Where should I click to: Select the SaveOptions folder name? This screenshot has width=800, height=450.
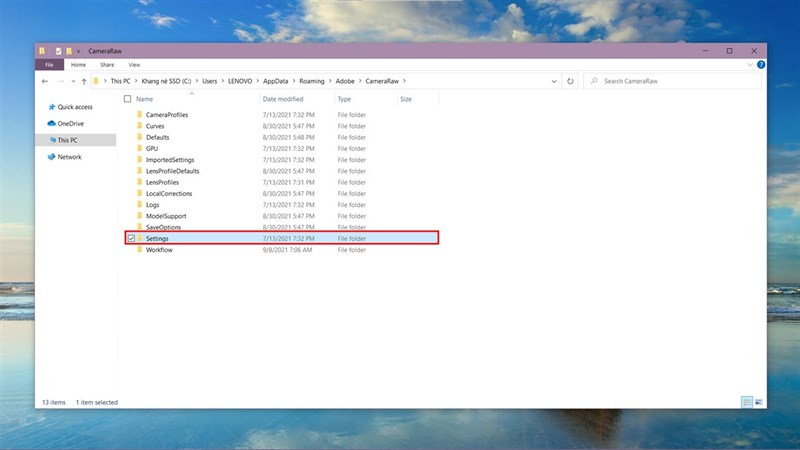coord(163,227)
